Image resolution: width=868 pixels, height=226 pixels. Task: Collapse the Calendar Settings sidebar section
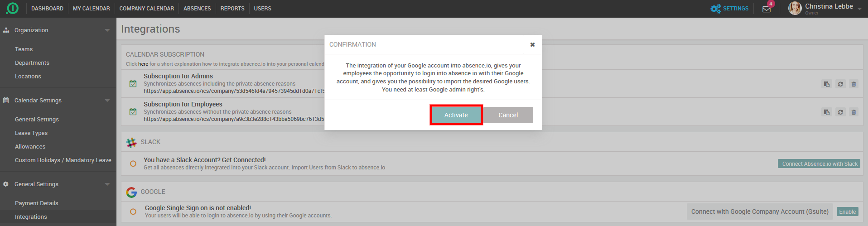pyautogui.click(x=107, y=101)
